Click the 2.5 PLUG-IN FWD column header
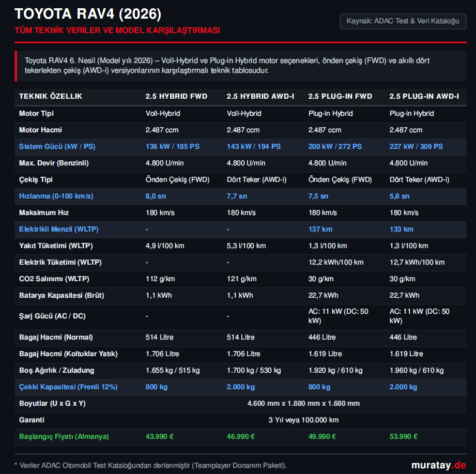 (340, 96)
